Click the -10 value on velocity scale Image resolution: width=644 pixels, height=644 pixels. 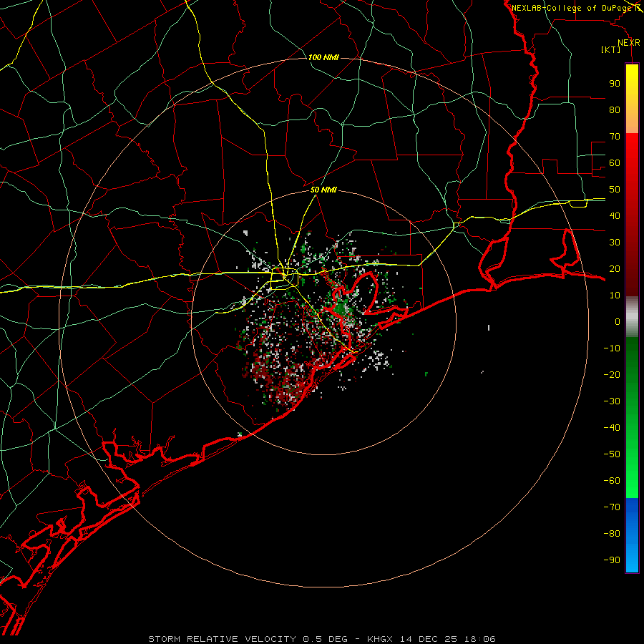612,348
